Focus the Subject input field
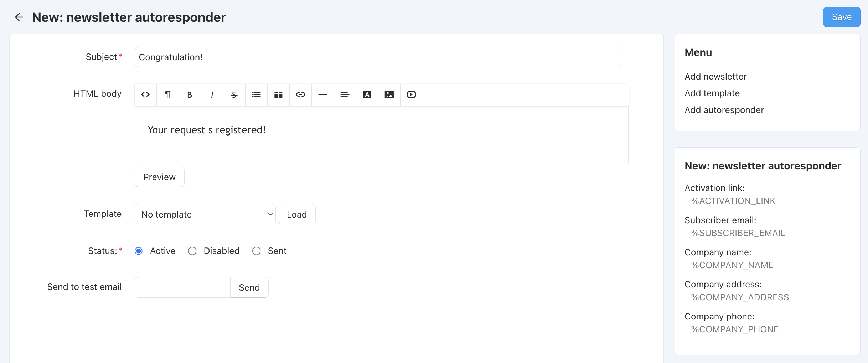This screenshot has width=868, height=363. click(x=378, y=57)
